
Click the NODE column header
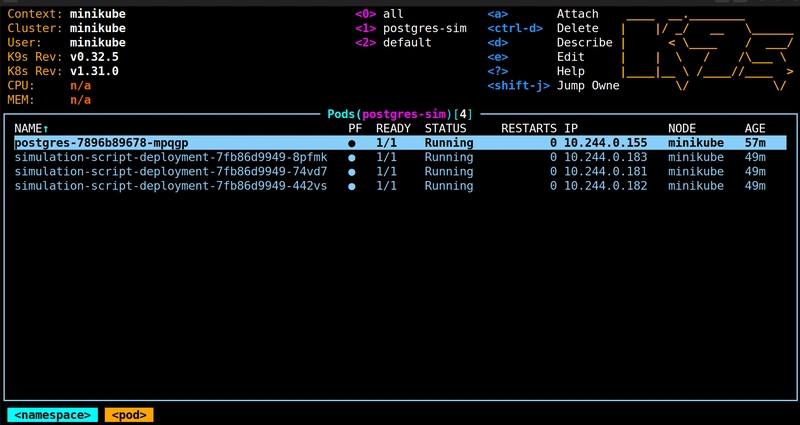click(x=682, y=129)
